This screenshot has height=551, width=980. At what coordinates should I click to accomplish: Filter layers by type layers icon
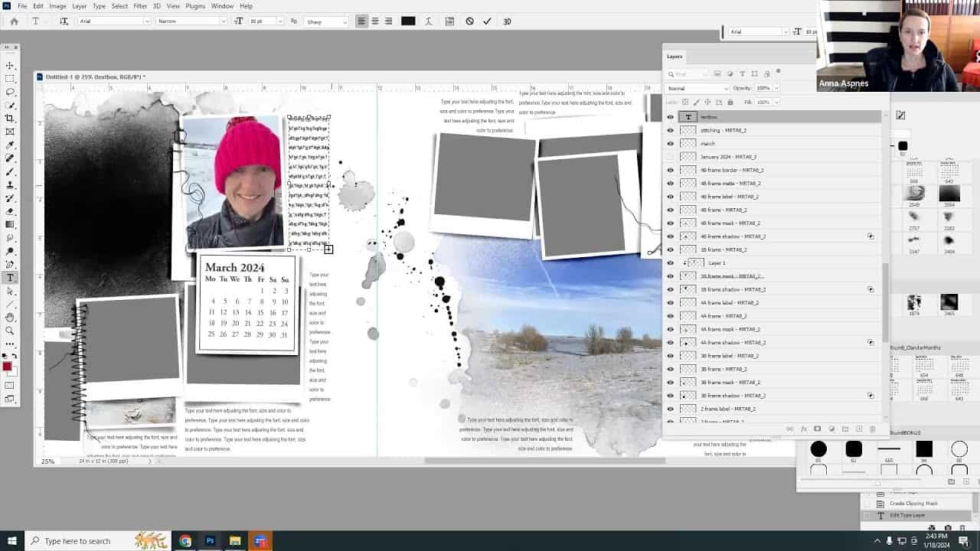(x=742, y=74)
